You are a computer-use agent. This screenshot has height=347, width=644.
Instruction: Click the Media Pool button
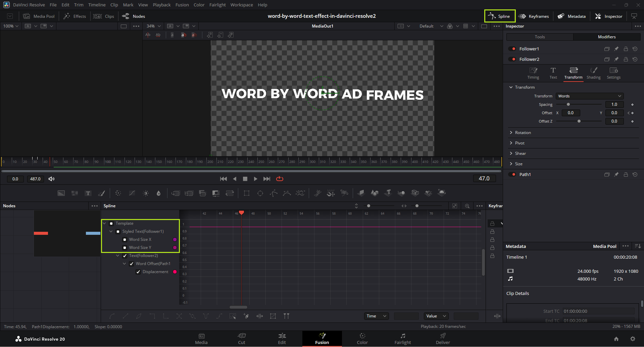click(39, 16)
